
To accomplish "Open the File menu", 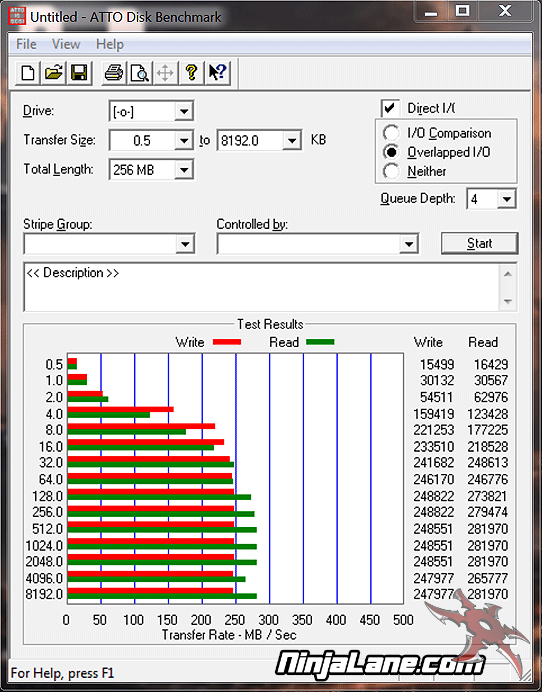I will 26,44.
